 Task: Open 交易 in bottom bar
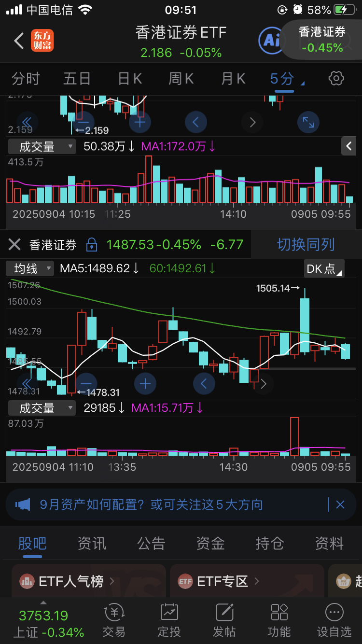tap(114, 621)
